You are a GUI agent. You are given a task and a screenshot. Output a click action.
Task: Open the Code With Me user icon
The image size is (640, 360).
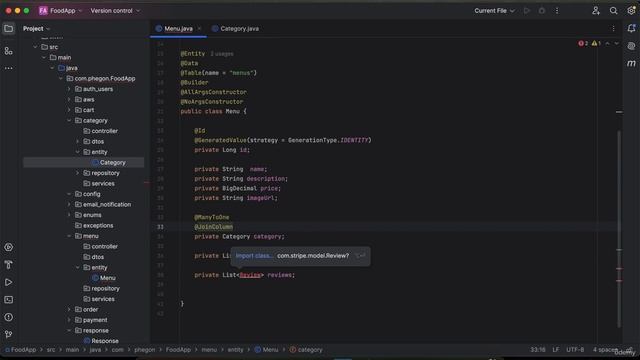point(596,11)
